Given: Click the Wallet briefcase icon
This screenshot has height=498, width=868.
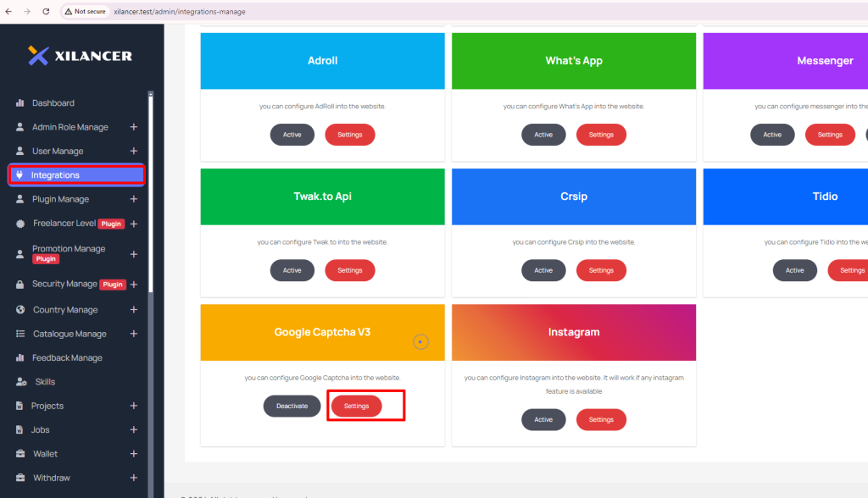Looking at the screenshot, I should (20, 454).
